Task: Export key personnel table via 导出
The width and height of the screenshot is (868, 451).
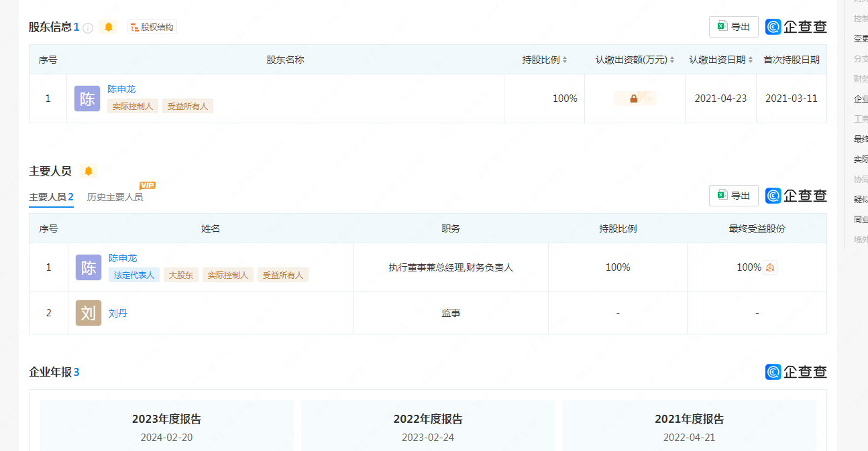Action: pyautogui.click(x=734, y=196)
